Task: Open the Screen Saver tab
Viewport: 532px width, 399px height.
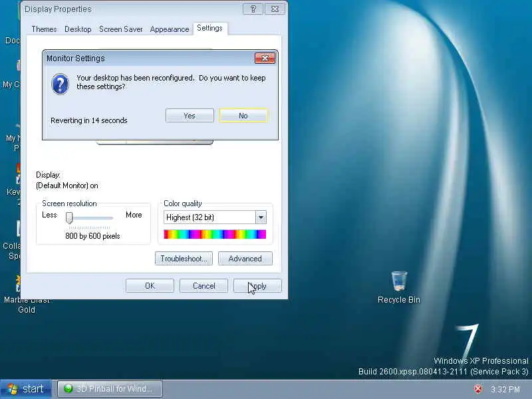Action: [121, 29]
